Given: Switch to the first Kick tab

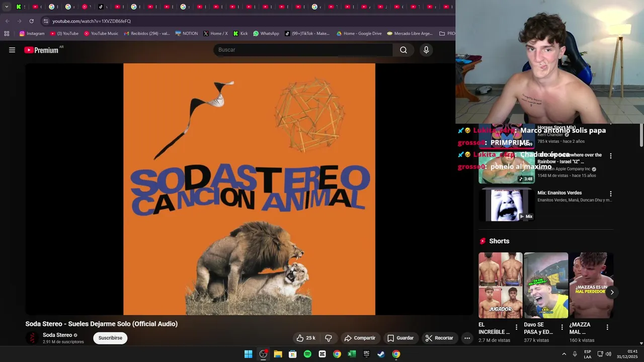Looking at the screenshot, I should coord(19,7).
